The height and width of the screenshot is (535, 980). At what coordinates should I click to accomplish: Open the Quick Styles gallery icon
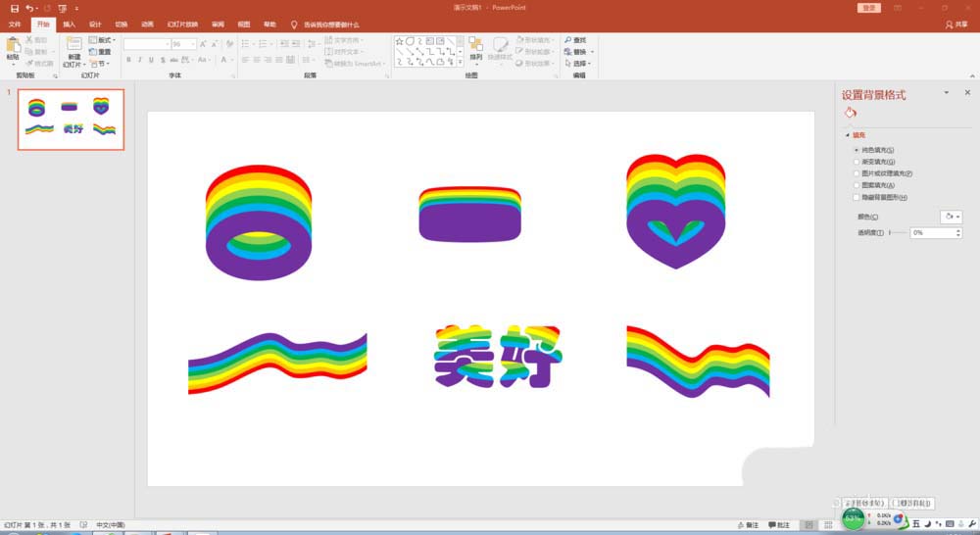pos(500,48)
